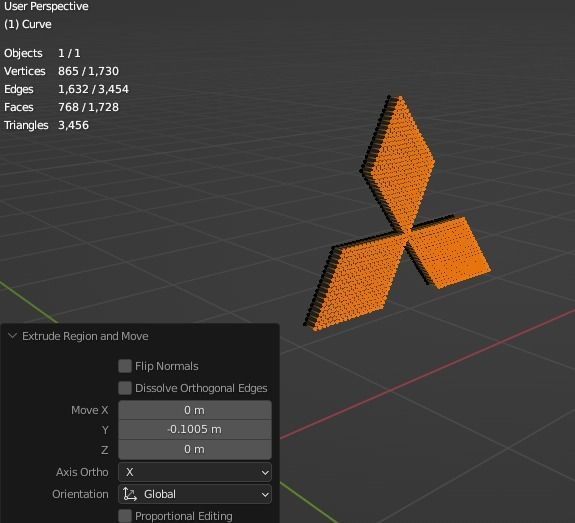Viewport: 575px width, 523px height.
Task: Click the Vertices count '865 / 1,730'
Action: 88,71
